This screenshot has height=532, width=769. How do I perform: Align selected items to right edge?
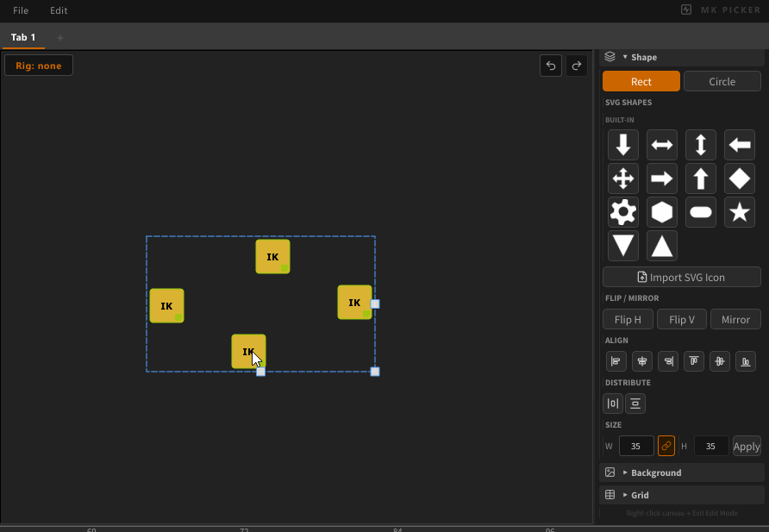[668, 361]
